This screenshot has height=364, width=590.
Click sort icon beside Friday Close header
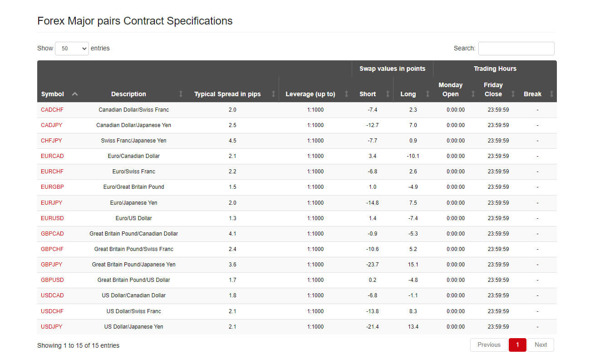pyautogui.click(x=513, y=94)
